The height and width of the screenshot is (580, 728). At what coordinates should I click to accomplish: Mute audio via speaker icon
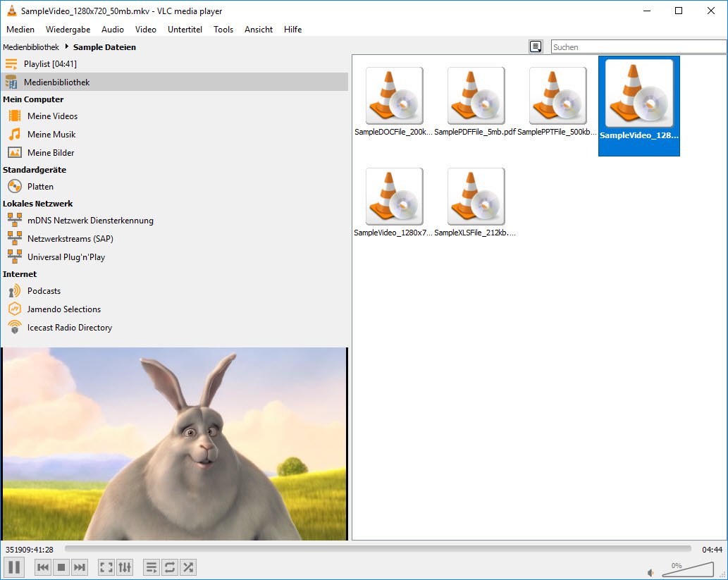[x=651, y=572]
